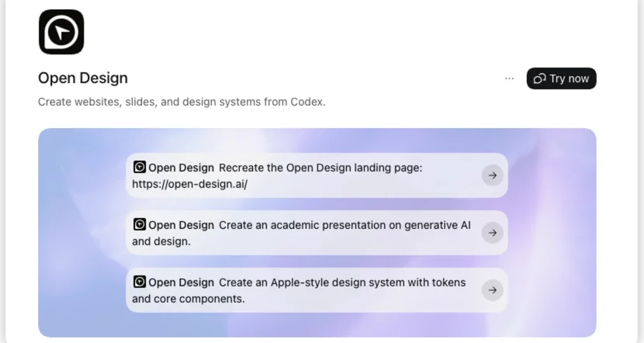Select the Open Design icon in landing page prompt
Viewport: 644px width, 343px height.
[140, 167]
